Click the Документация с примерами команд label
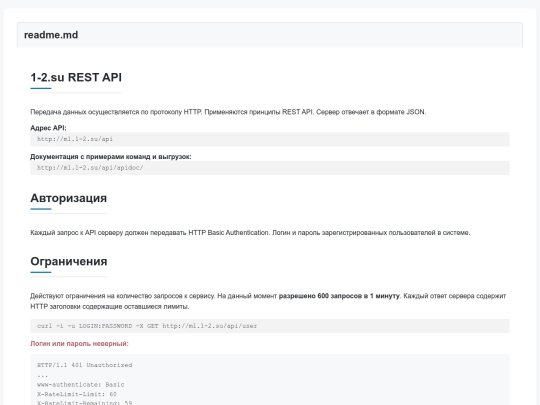540x405 pixels. pyautogui.click(x=111, y=157)
